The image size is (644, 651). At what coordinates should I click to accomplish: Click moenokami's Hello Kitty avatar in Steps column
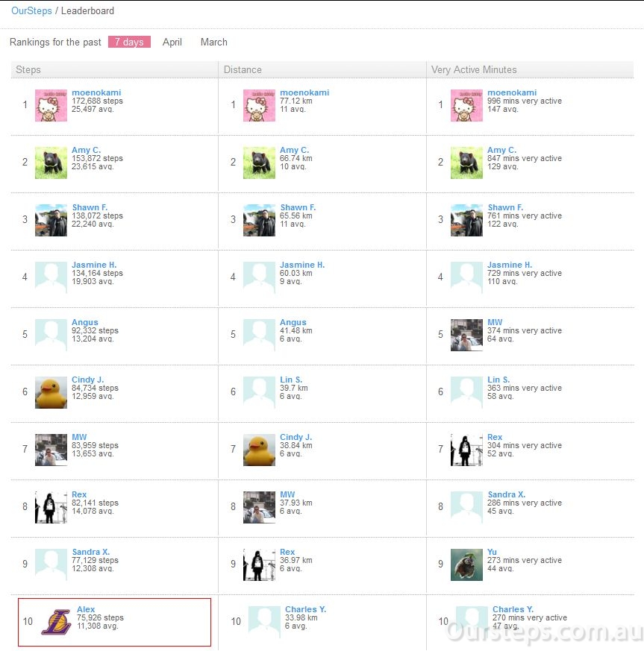(51, 105)
